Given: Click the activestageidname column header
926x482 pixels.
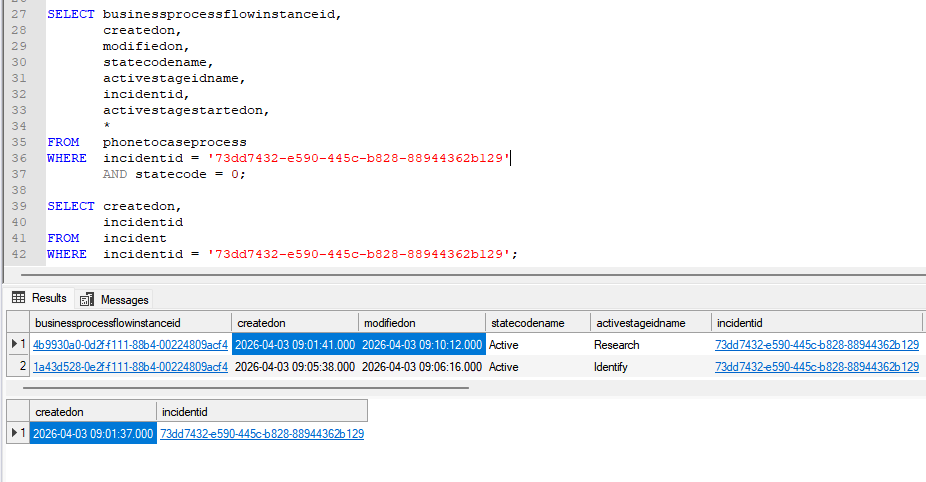Looking at the screenshot, I should pos(640,323).
